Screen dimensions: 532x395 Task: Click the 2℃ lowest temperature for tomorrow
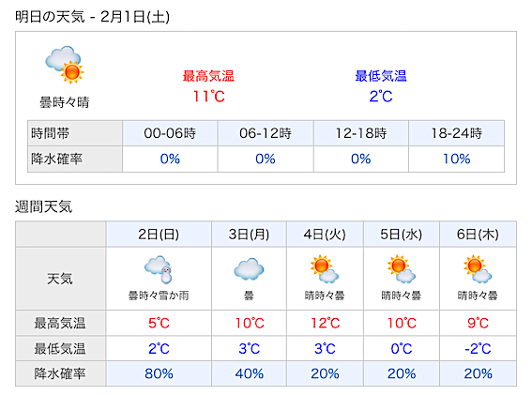(381, 97)
